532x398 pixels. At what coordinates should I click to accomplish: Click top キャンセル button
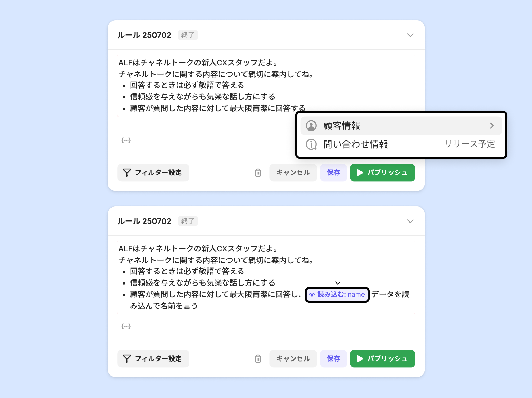coord(293,173)
